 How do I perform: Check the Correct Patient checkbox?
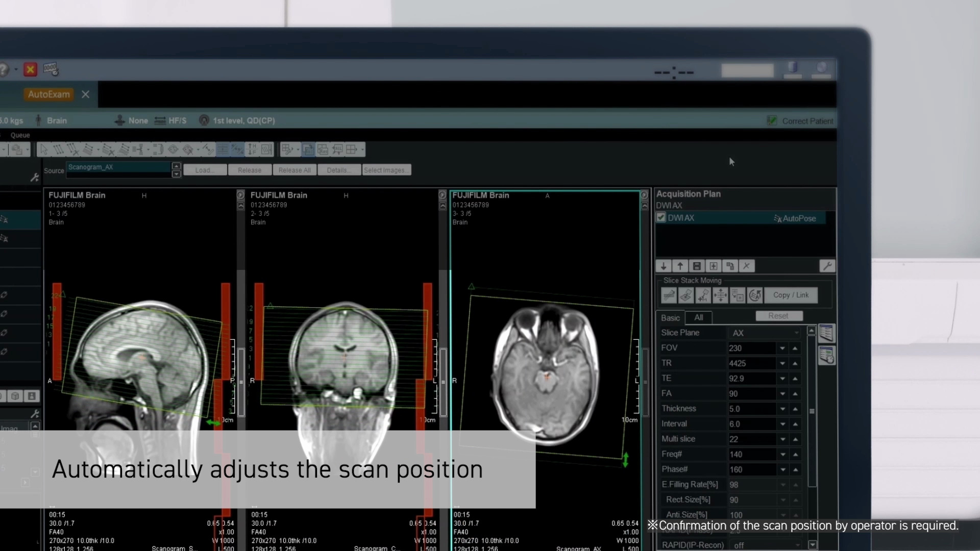pyautogui.click(x=773, y=120)
